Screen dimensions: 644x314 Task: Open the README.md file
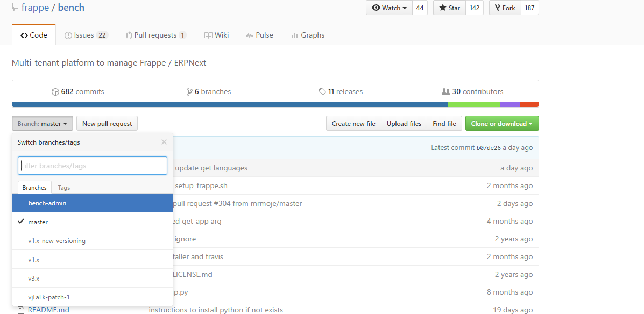click(x=48, y=310)
